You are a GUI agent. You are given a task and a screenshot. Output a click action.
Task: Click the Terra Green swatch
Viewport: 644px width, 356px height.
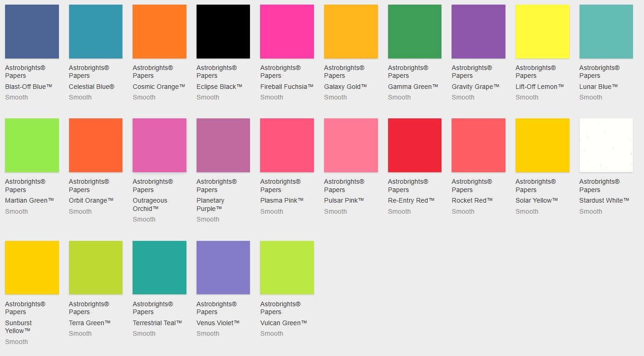click(x=96, y=268)
